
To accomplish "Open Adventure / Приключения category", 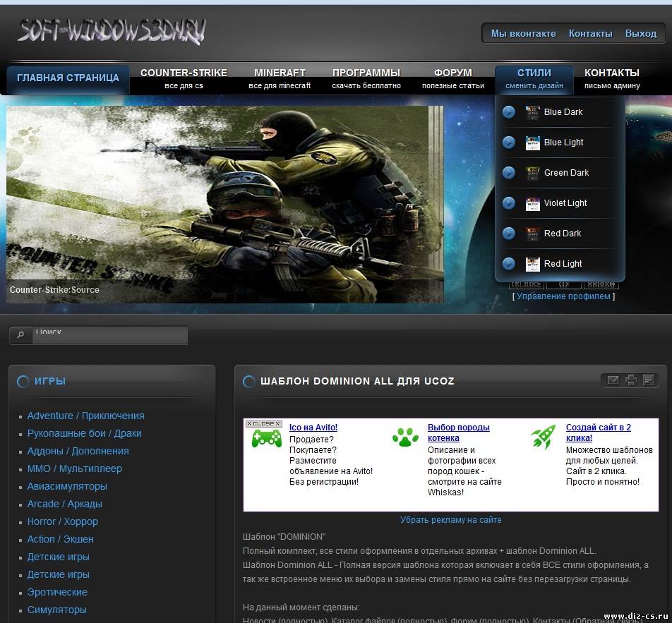I will 85,416.
